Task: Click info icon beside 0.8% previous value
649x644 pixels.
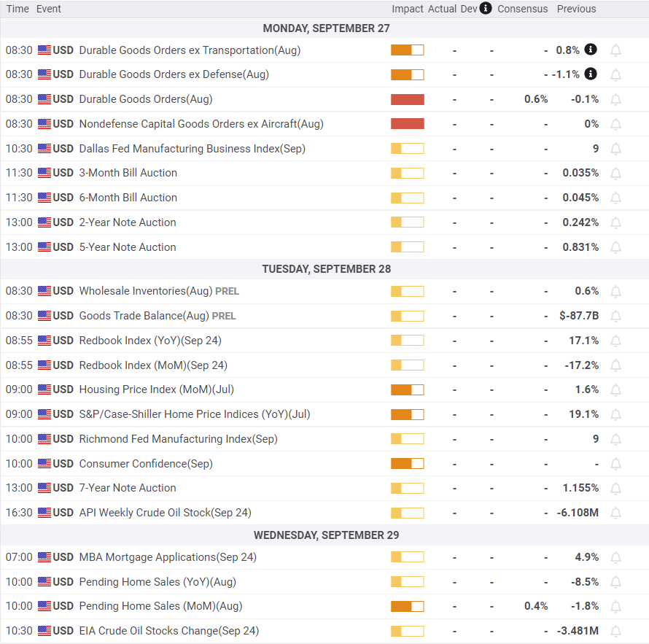Action: (590, 50)
